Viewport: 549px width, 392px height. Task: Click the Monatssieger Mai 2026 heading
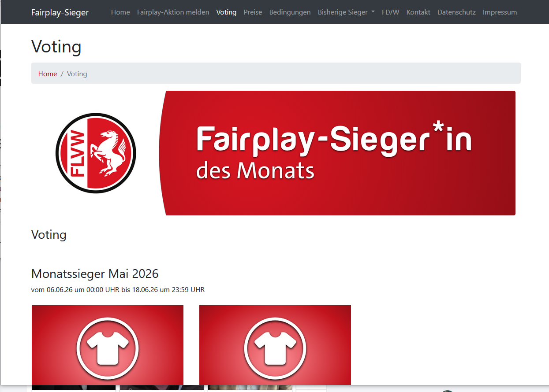[95, 274]
